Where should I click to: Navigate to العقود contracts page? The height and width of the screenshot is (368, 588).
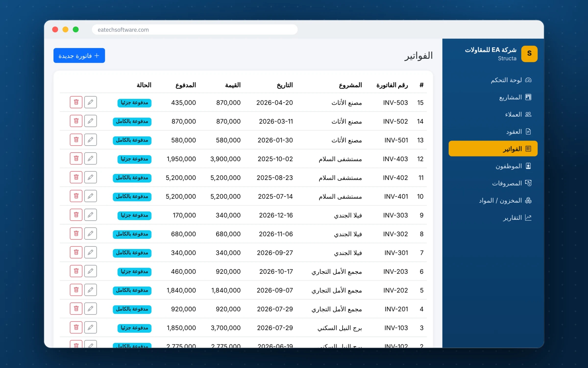pos(493,131)
